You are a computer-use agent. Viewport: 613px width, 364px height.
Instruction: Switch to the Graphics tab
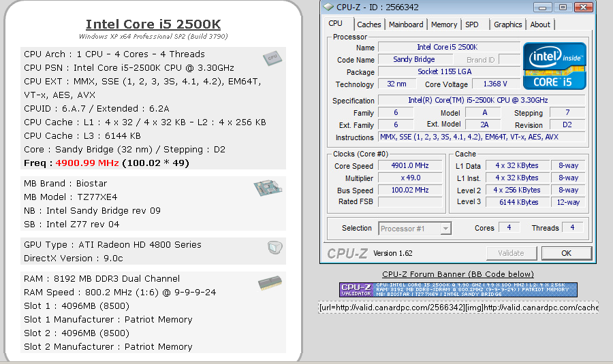click(508, 24)
